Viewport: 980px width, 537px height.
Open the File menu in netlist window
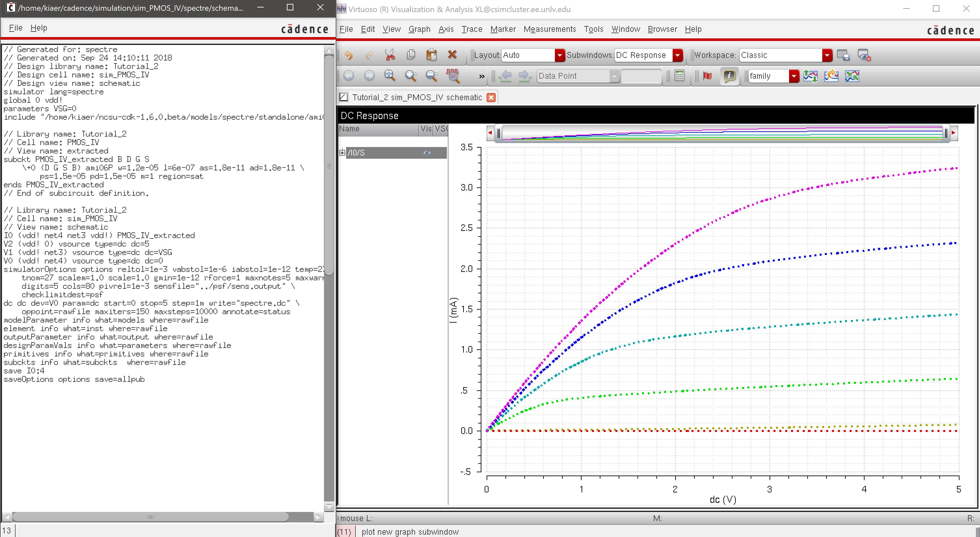pyautogui.click(x=16, y=28)
